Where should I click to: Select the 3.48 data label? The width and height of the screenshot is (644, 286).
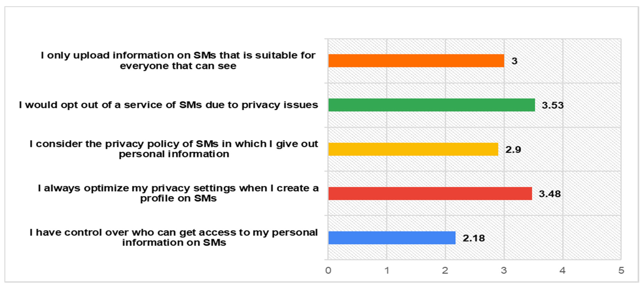(550, 194)
